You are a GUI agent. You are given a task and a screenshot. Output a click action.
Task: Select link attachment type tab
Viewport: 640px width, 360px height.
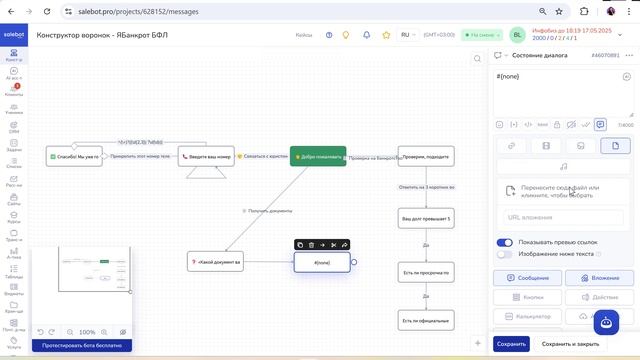pos(511,146)
